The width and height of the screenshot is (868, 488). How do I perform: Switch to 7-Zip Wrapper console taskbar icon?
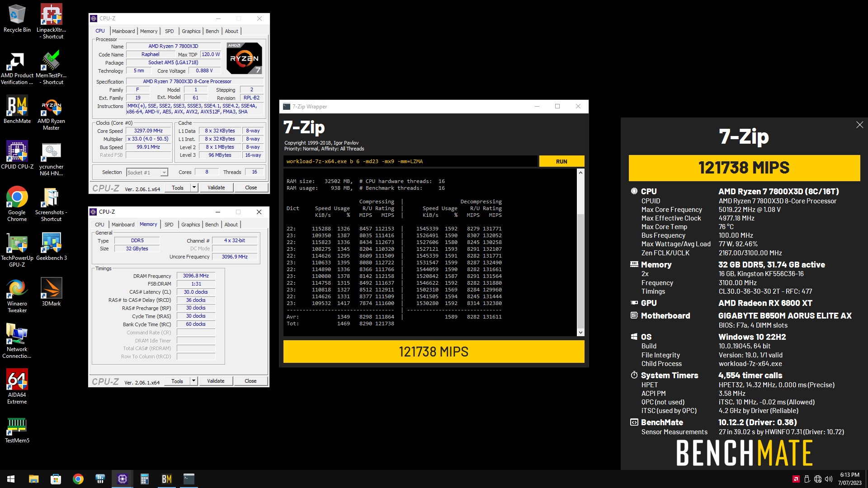tap(189, 479)
